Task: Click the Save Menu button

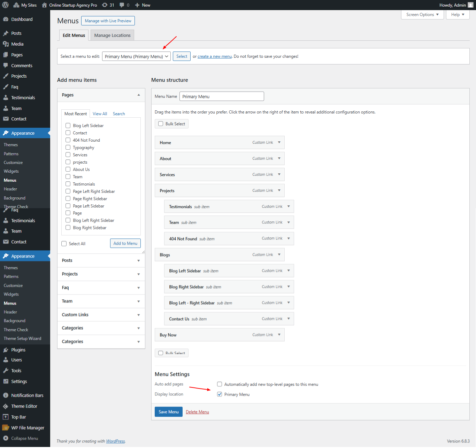Action: [x=169, y=412]
